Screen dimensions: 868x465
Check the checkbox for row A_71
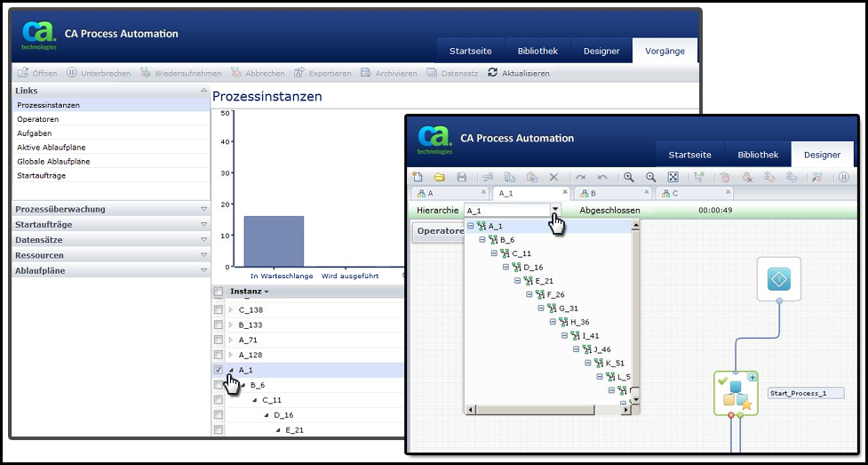[x=219, y=339]
